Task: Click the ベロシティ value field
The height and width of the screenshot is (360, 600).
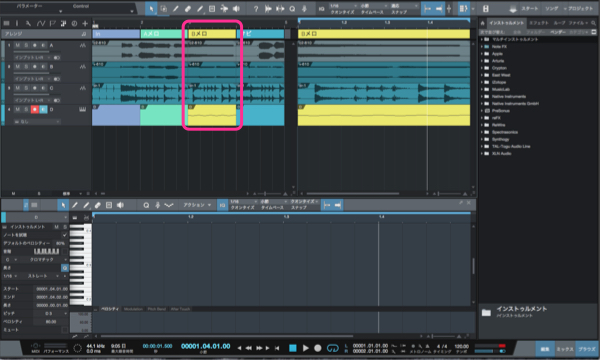Action: 51,322
